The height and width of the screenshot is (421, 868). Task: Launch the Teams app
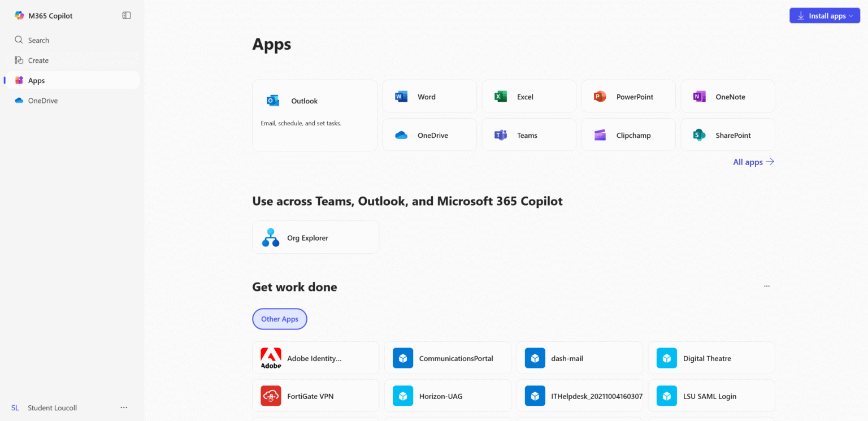tap(528, 134)
